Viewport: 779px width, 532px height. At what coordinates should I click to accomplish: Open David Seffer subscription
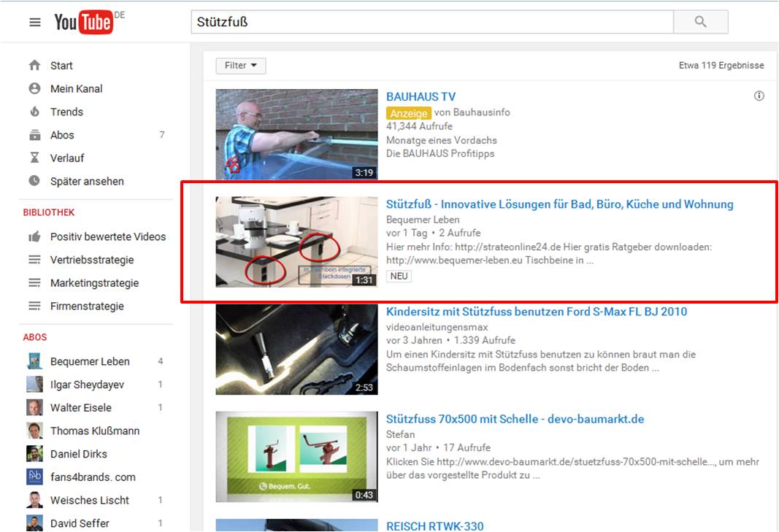[x=80, y=523]
